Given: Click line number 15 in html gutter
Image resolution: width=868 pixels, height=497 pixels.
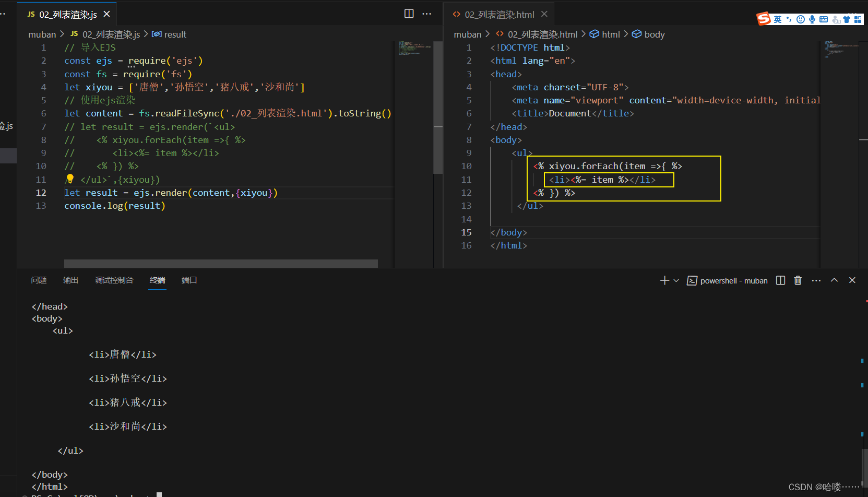Looking at the screenshot, I should click(x=466, y=232).
